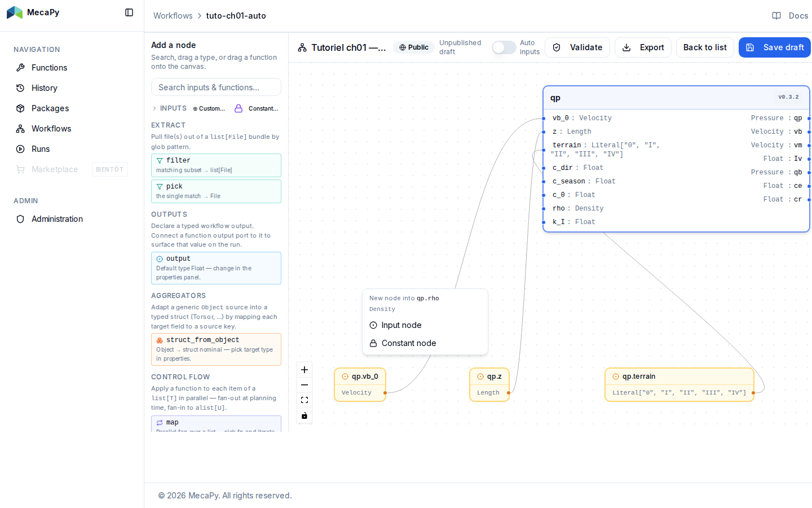Choose Constant node from popup menu
Image resolution: width=812 pixels, height=508 pixels.
pos(425,343)
